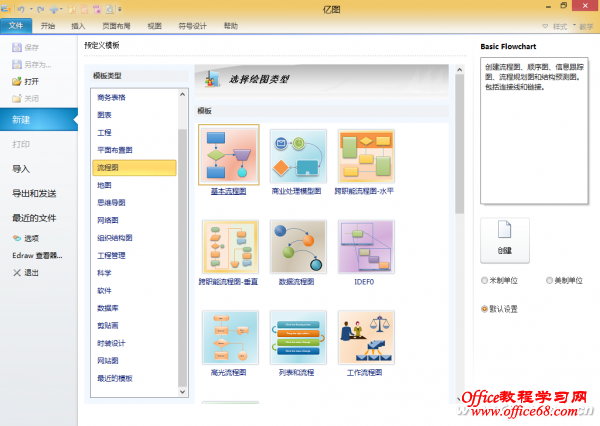Image resolution: width=600 pixels, height=426 pixels.
Task: Click the 基本流程图 link label
Action: click(228, 191)
